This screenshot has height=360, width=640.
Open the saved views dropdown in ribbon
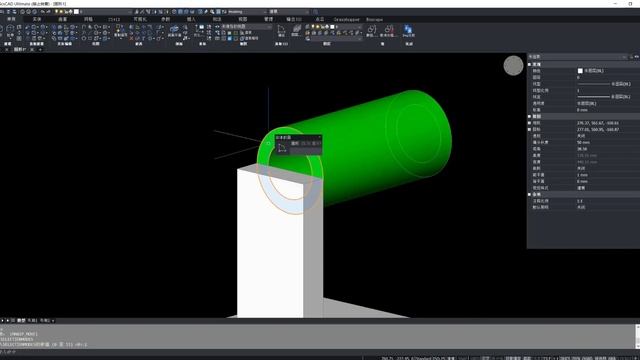(246, 27)
